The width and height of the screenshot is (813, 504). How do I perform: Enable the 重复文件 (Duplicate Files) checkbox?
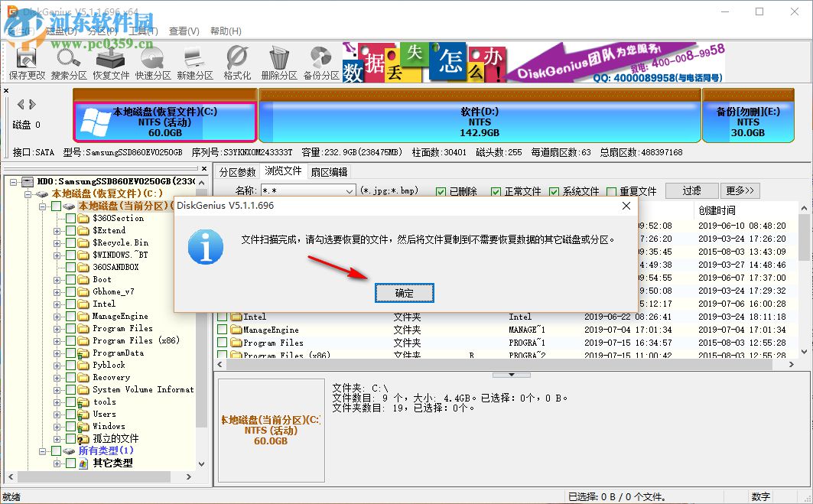click(x=612, y=190)
